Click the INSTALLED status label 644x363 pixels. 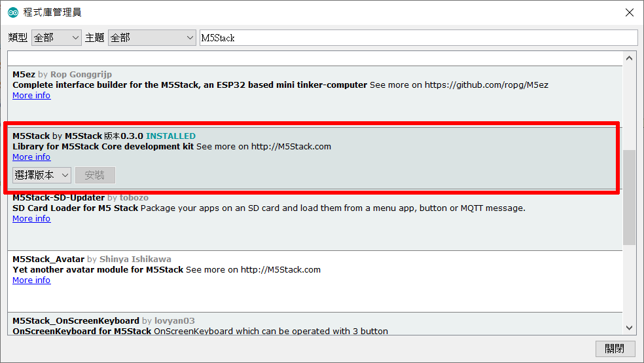[171, 136]
